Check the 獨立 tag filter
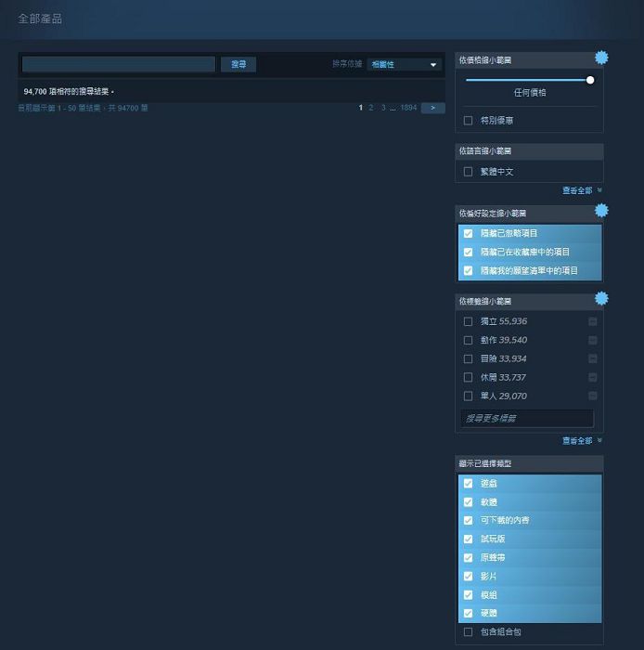Viewport: 644px width, 650px height. pyautogui.click(x=468, y=321)
